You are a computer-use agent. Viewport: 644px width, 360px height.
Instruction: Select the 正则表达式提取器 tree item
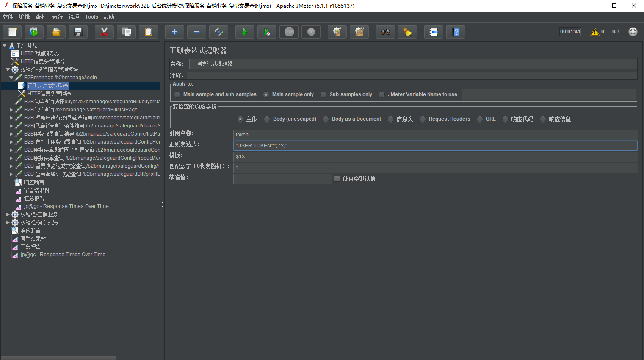47,86
